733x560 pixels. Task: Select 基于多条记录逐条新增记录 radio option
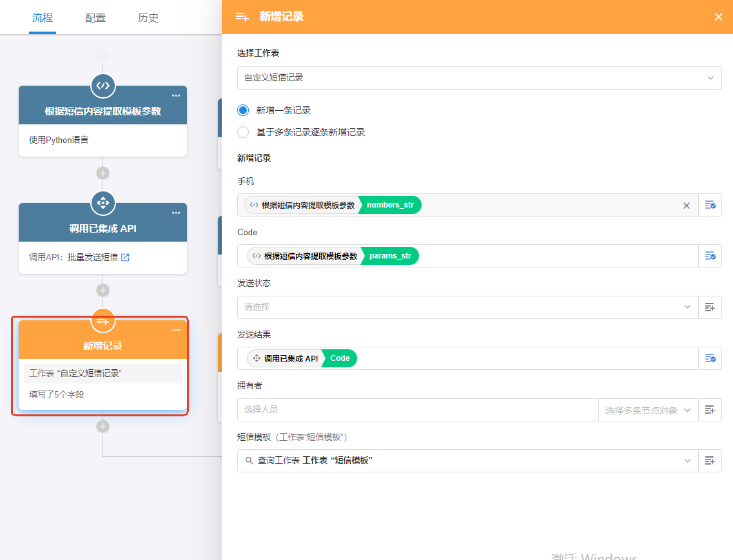[243, 132]
